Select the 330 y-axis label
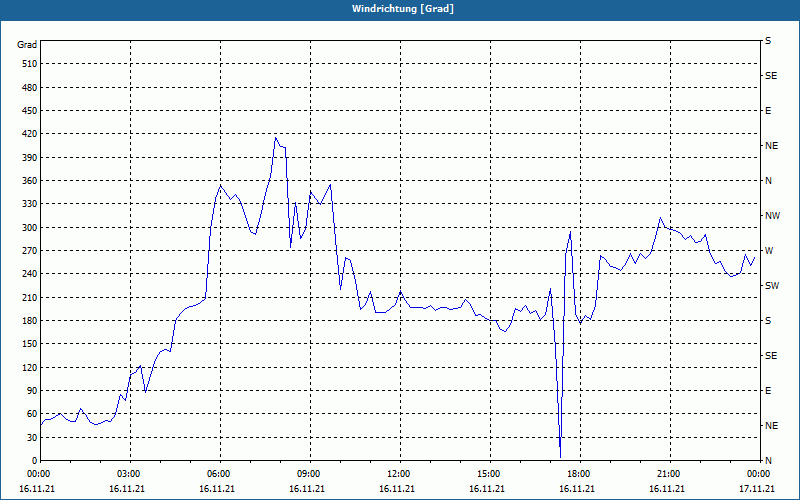 [x=29, y=204]
